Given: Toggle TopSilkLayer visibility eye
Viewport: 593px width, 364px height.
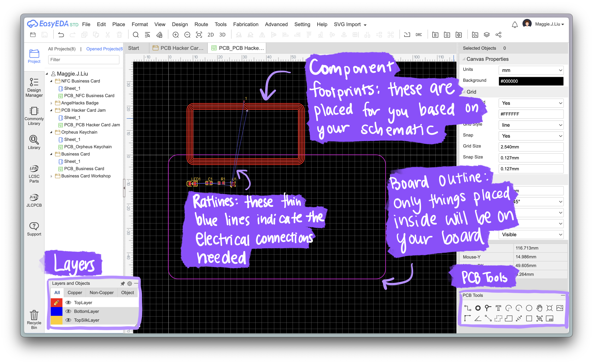Looking at the screenshot, I should (x=68, y=320).
